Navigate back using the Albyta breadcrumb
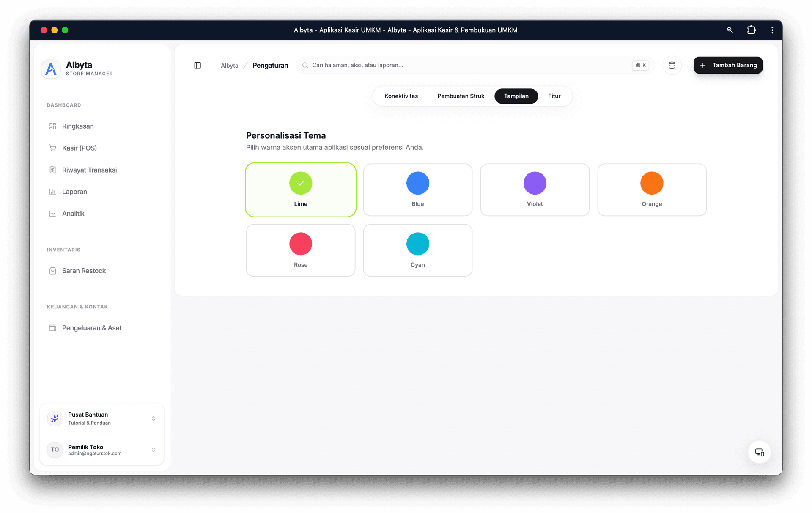Image resolution: width=812 pixels, height=514 pixels. point(230,66)
